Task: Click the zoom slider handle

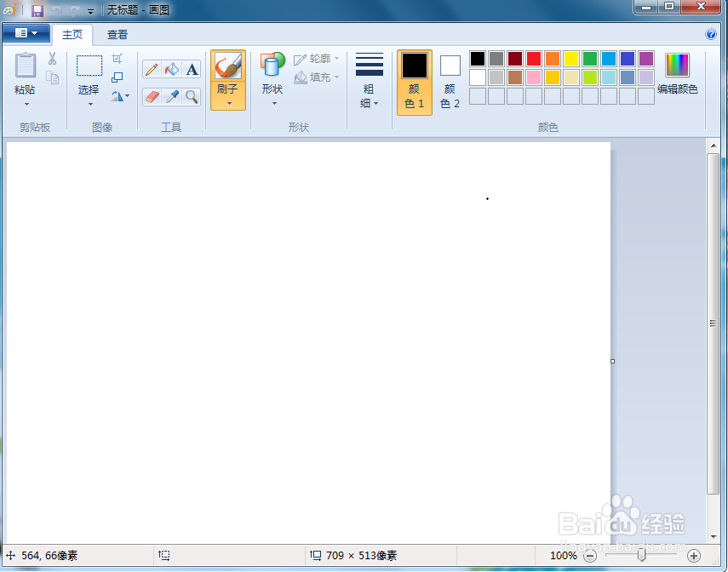Action: [641, 555]
